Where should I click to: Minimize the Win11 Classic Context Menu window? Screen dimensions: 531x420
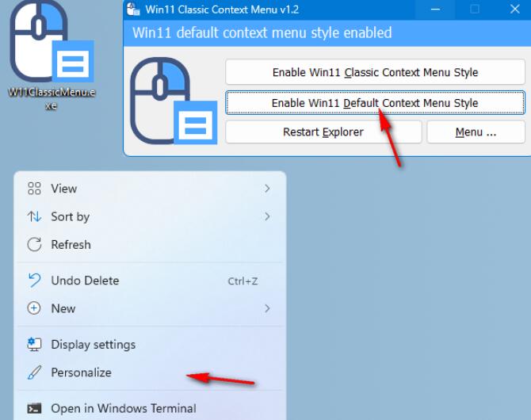435,10
